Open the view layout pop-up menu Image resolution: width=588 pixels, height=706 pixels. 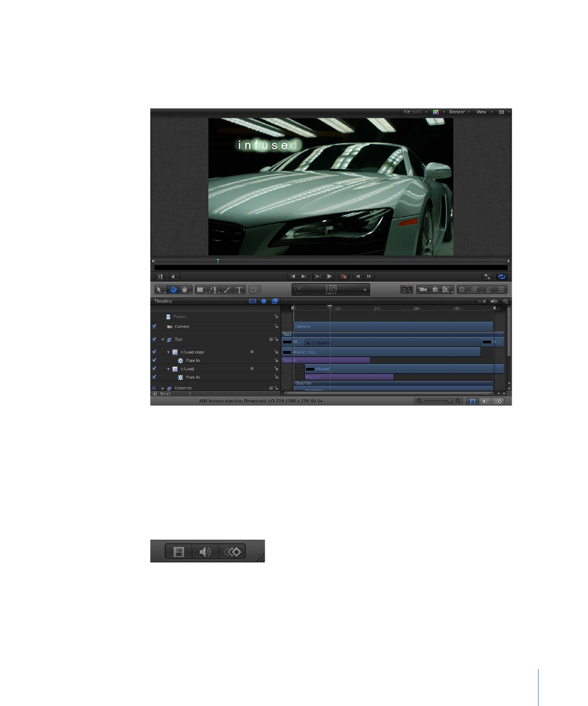pos(504,112)
